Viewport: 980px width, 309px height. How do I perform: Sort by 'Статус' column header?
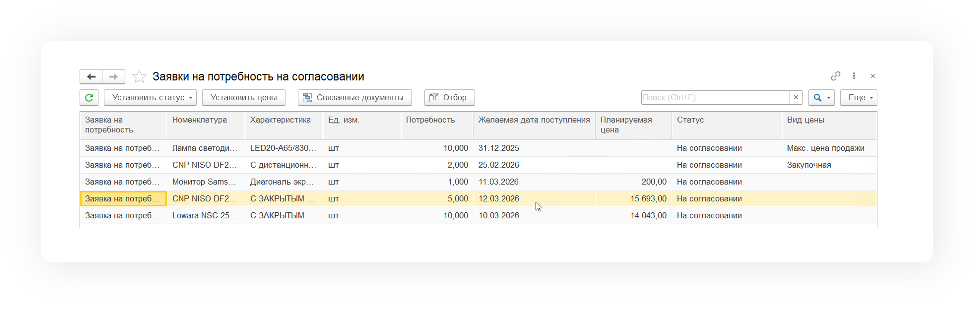pyautogui.click(x=690, y=120)
